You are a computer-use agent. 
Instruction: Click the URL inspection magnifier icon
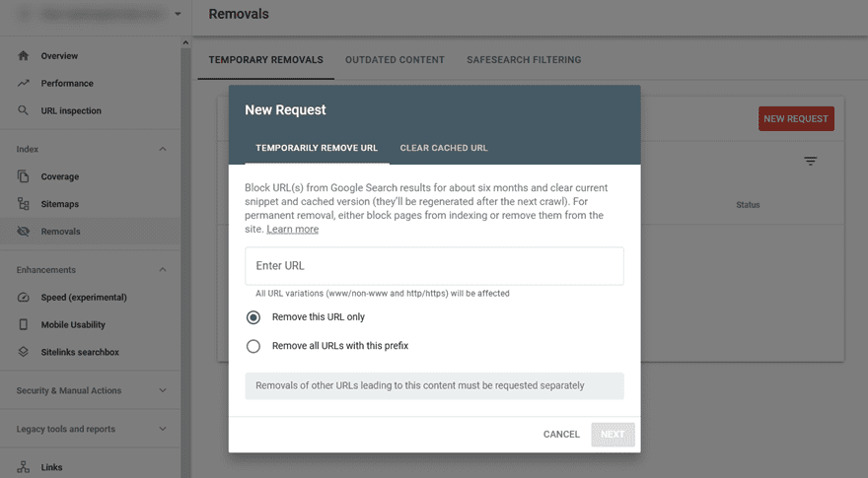click(x=24, y=110)
